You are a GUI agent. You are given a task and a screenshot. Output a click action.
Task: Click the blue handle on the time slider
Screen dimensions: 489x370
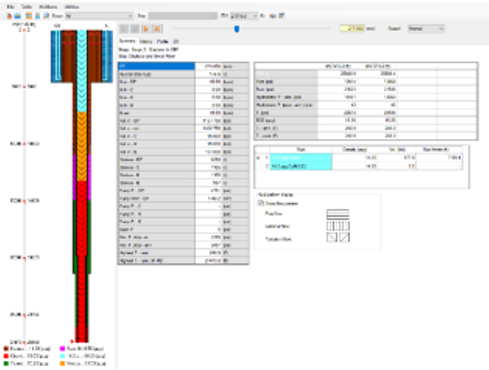237,29
